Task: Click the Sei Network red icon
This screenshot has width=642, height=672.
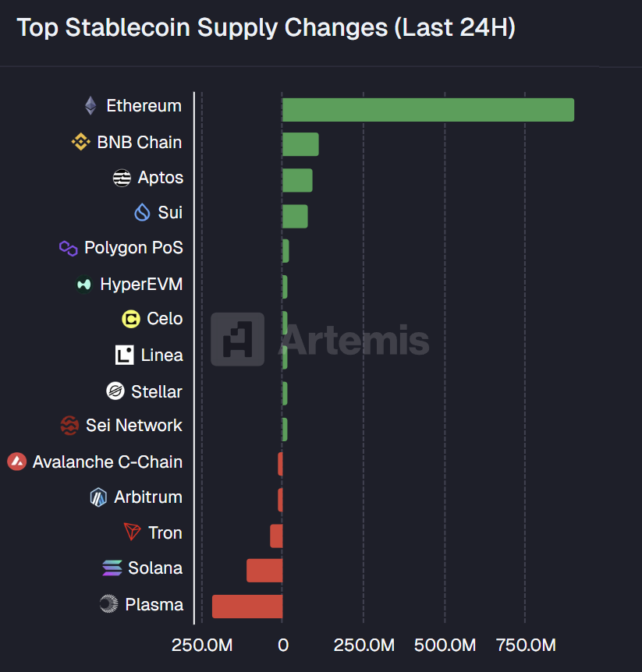Action: [69, 426]
